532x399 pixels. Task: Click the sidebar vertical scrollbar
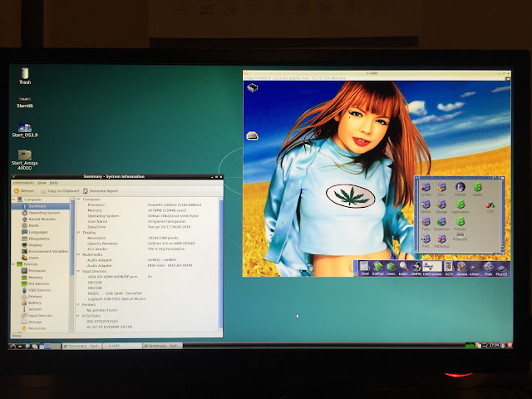(x=71, y=264)
